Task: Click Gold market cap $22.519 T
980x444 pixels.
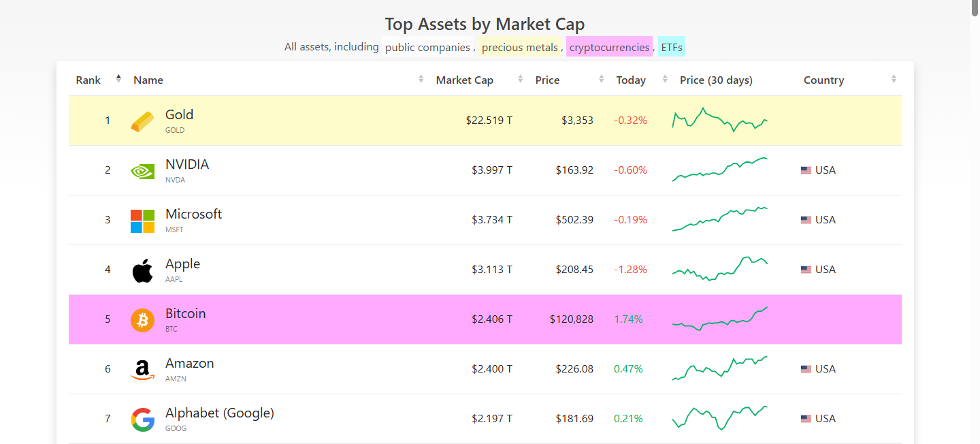Action: 489,121
